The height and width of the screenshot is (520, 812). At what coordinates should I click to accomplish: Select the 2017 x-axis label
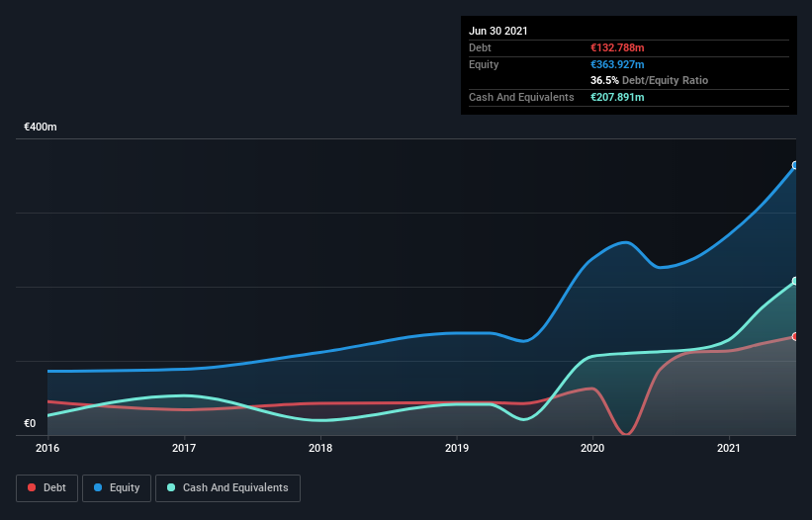point(184,448)
